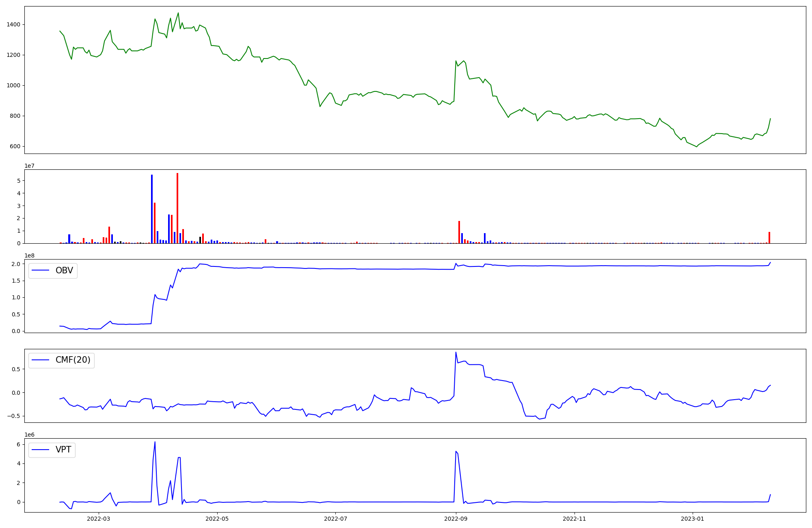Click the blue OBV legend line sample
The image size is (812, 528).
click(40, 270)
